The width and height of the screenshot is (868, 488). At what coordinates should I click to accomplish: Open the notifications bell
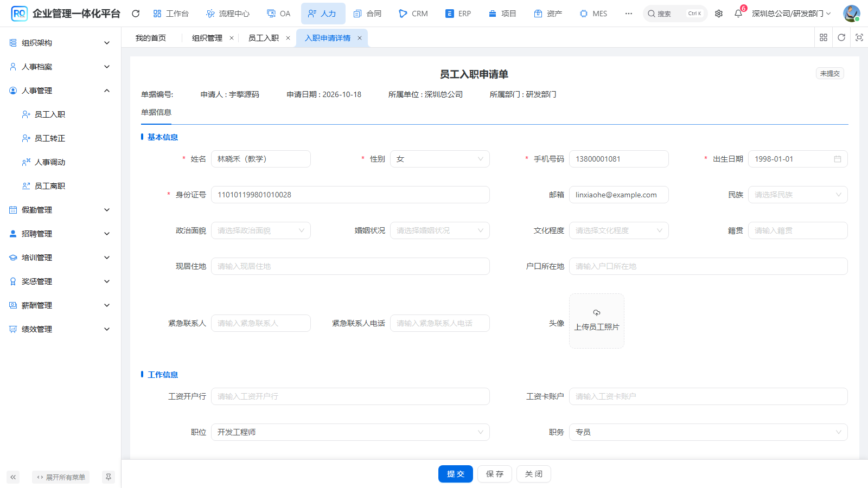(738, 14)
